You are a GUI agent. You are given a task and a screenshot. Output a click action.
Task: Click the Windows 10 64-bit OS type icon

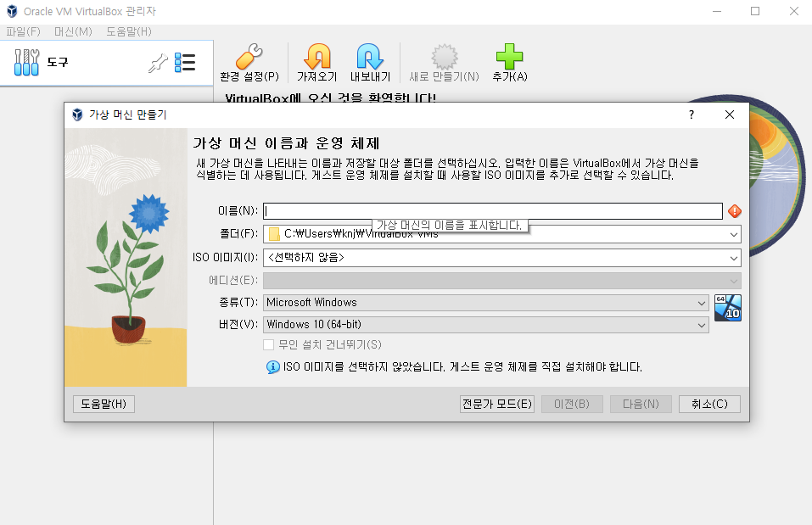(728, 308)
